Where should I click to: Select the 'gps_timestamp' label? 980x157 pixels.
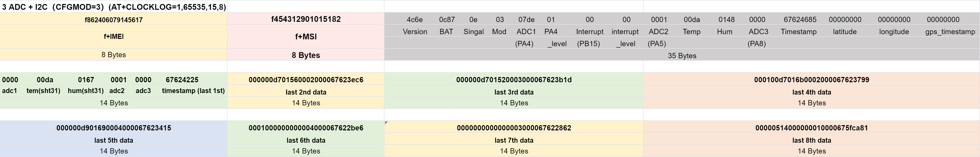[950, 32]
